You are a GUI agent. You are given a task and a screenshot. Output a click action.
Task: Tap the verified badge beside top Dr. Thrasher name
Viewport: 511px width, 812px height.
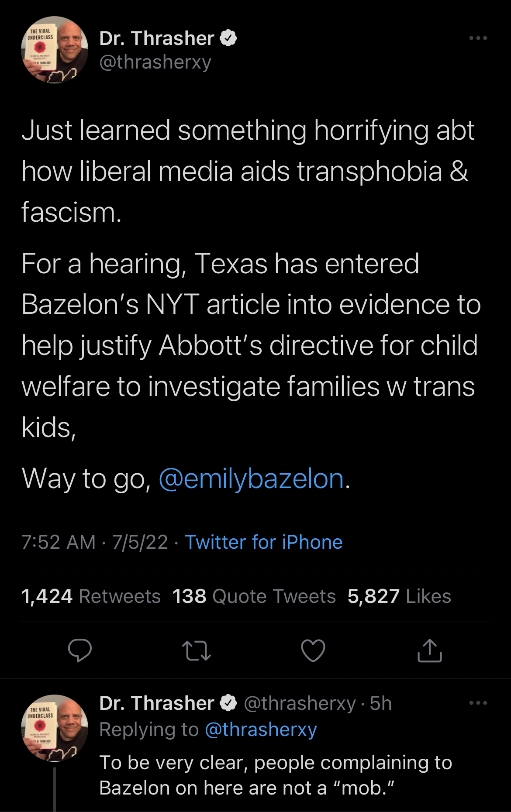(x=228, y=38)
